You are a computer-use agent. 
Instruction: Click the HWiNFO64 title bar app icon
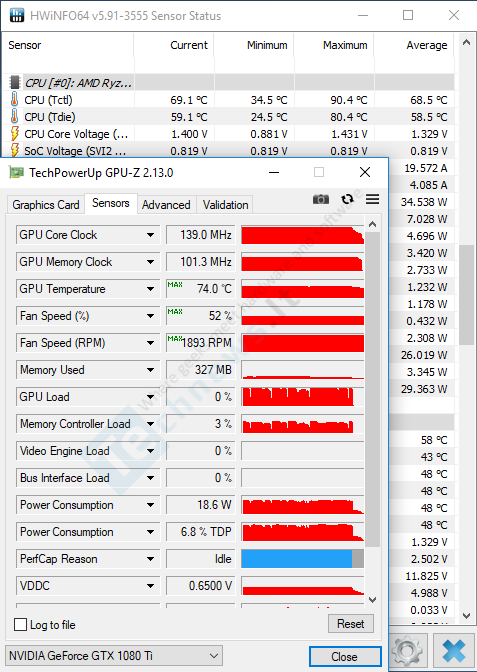(x=17, y=15)
